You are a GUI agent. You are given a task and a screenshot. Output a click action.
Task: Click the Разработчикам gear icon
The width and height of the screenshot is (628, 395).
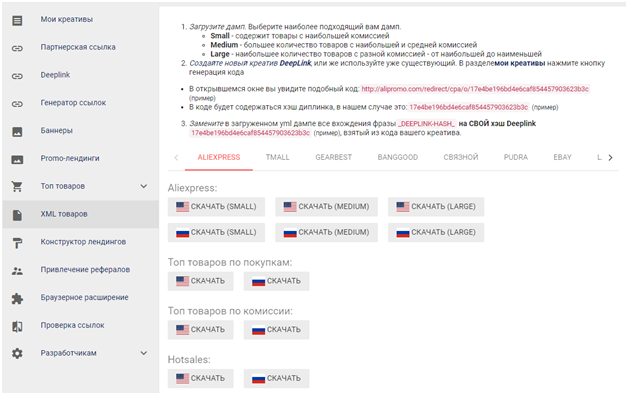point(17,353)
